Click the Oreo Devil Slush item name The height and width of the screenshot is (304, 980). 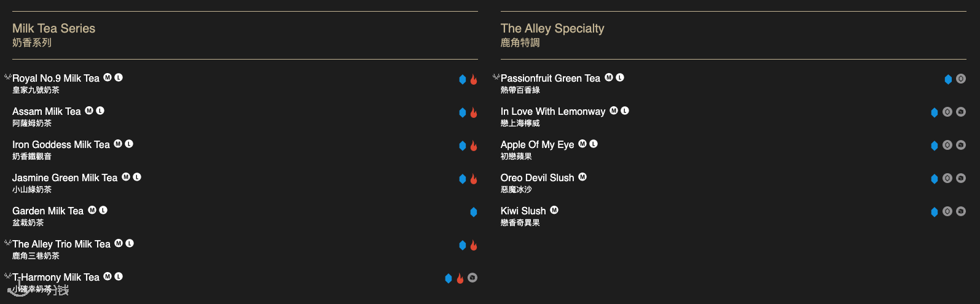click(x=538, y=177)
